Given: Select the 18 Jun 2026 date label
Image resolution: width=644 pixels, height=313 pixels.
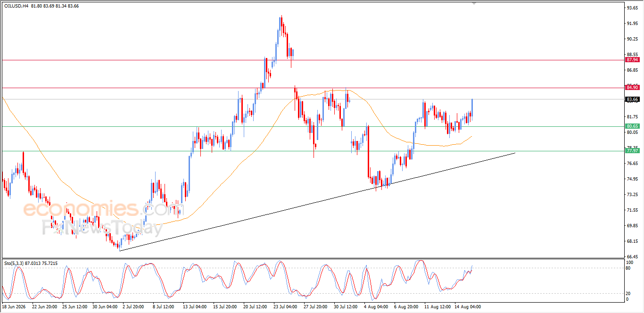Looking at the screenshot, I should tap(14, 306).
